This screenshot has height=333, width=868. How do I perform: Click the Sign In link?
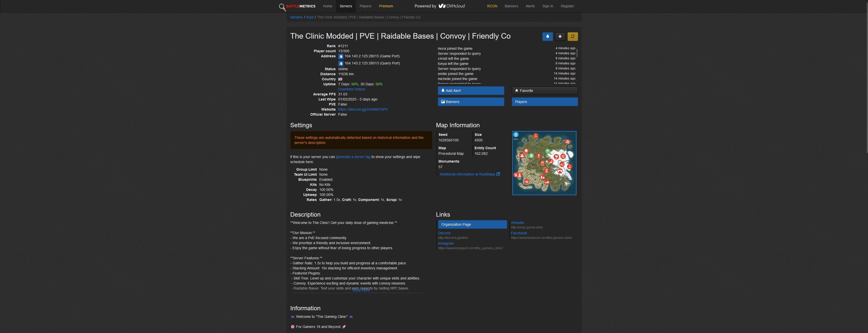tap(547, 6)
